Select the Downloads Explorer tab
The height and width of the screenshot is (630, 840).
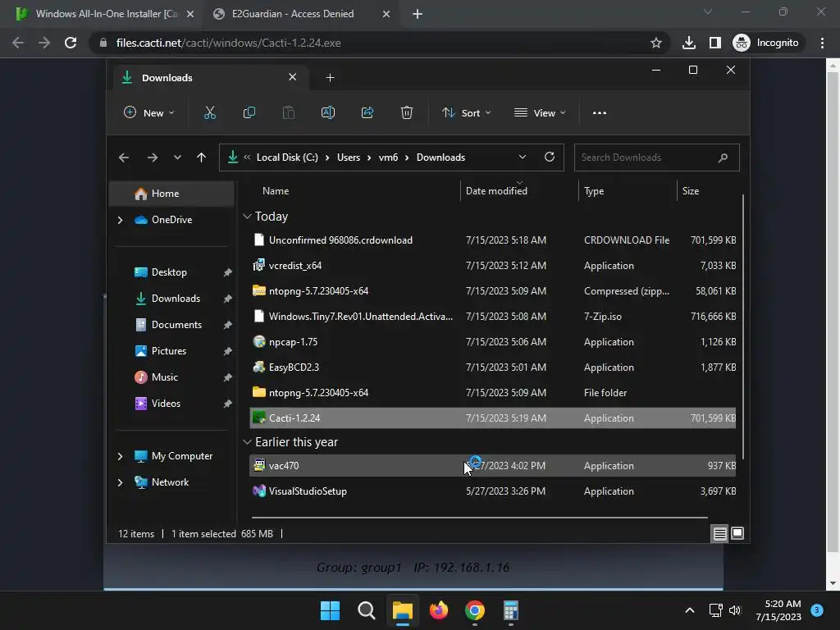(209, 78)
